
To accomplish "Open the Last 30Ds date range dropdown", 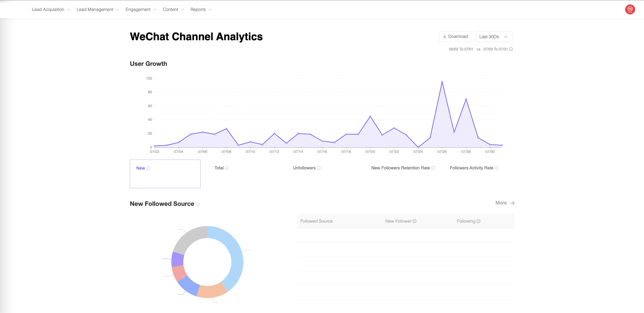I will (494, 37).
